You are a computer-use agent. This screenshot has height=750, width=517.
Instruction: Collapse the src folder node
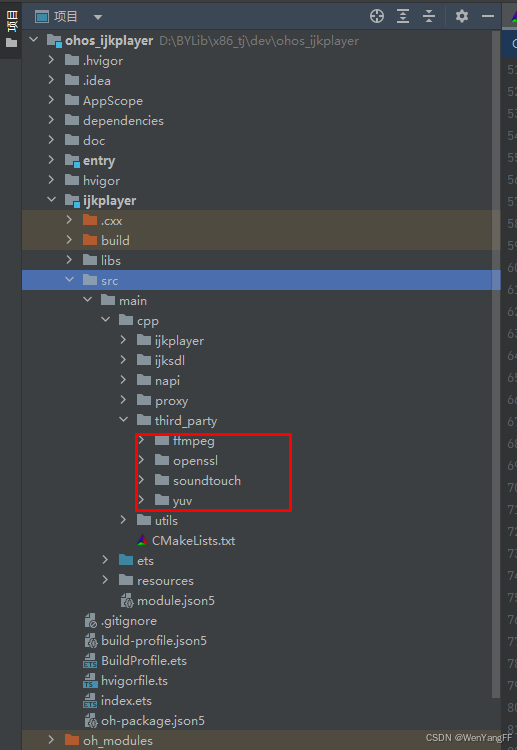click(70, 279)
